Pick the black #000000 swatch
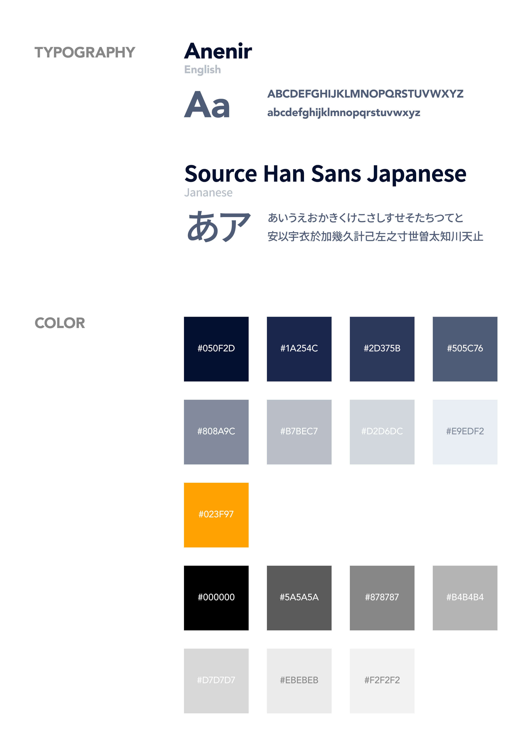Viewport: 532px width, 756px height. pyautogui.click(x=216, y=598)
